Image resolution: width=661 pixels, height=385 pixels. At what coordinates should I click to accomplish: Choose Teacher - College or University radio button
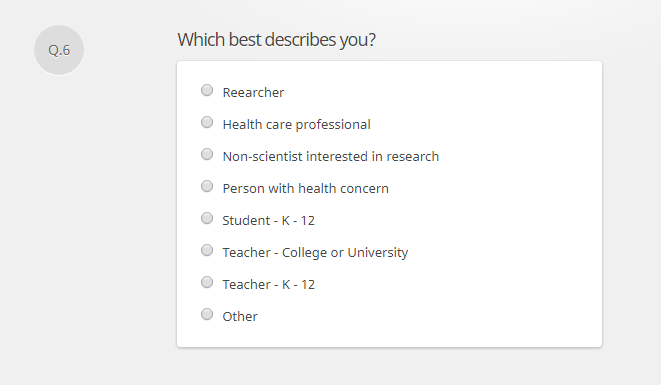[x=207, y=250]
